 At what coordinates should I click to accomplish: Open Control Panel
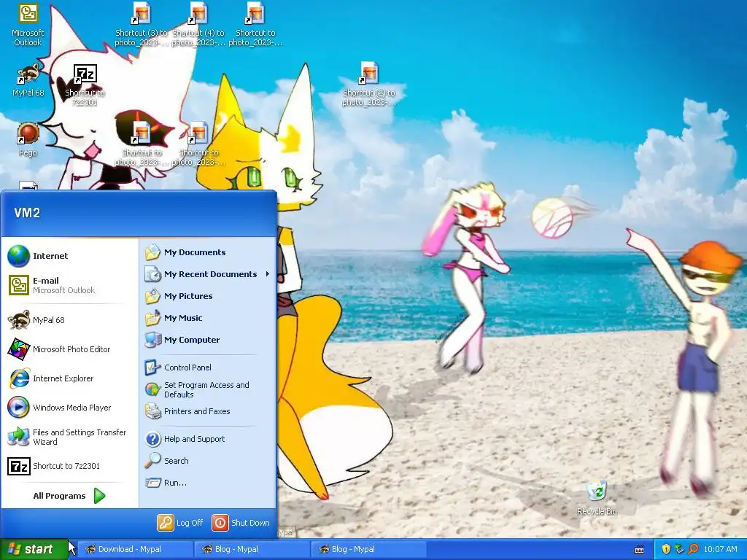pos(208,367)
